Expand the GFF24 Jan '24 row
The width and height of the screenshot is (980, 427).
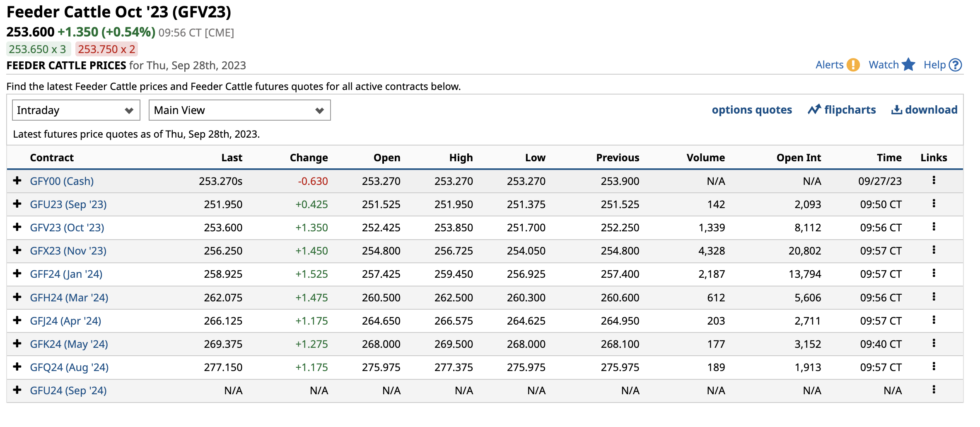click(17, 273)
